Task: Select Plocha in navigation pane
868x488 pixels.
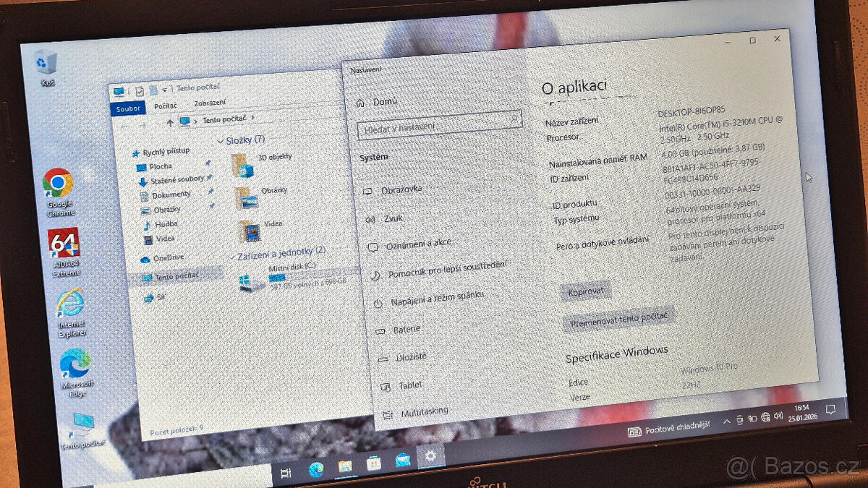Action: (x=161, y=166)
